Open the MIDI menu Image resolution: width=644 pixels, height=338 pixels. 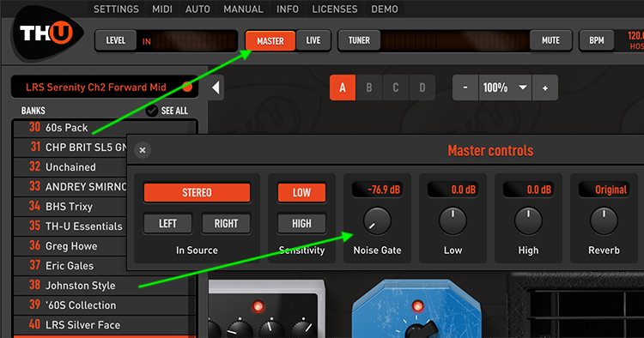162,9
